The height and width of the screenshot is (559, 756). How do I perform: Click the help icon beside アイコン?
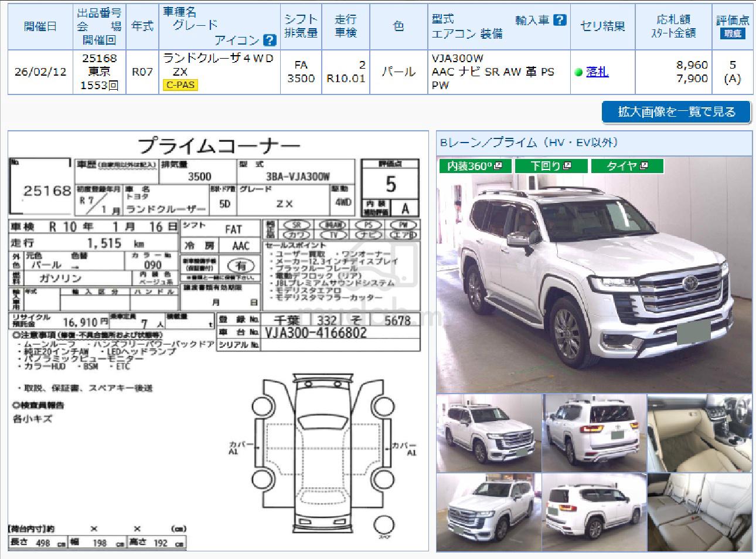pyautogui.click(x=270, y=40)
